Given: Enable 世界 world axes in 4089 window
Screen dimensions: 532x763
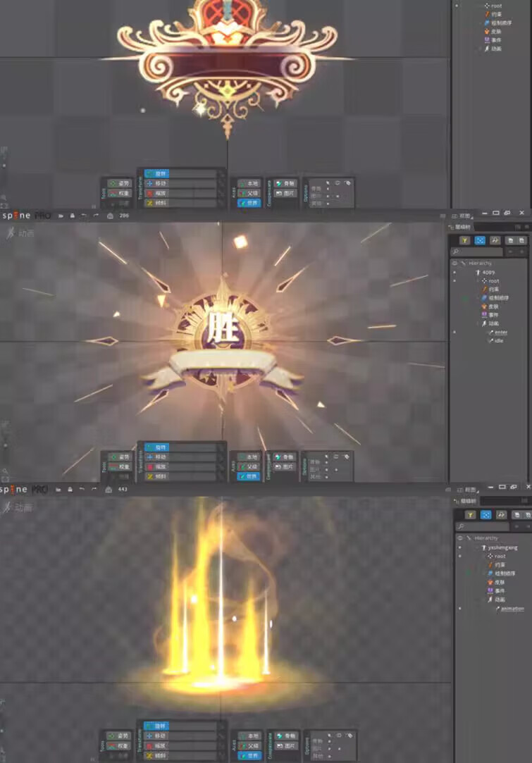Looking at the screenshot, I should pyautogui.click(x=249, y=476).
